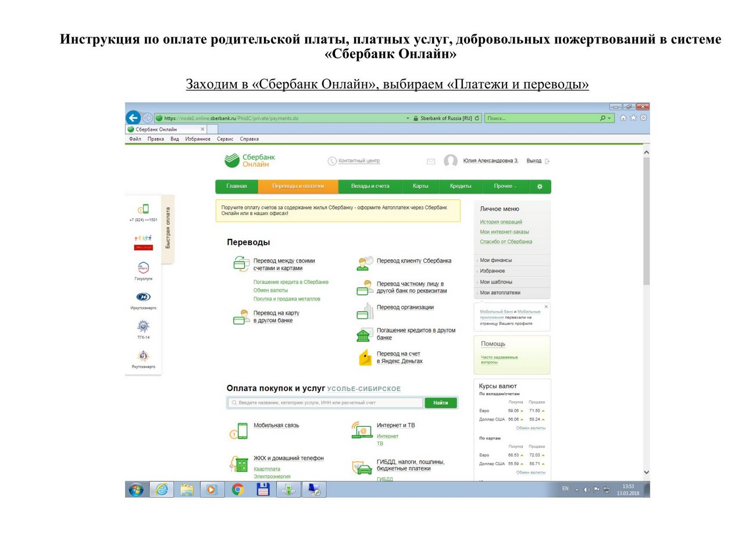Expand Мои шаблоны section
756x535 pixels.
[x=512, y=281]
